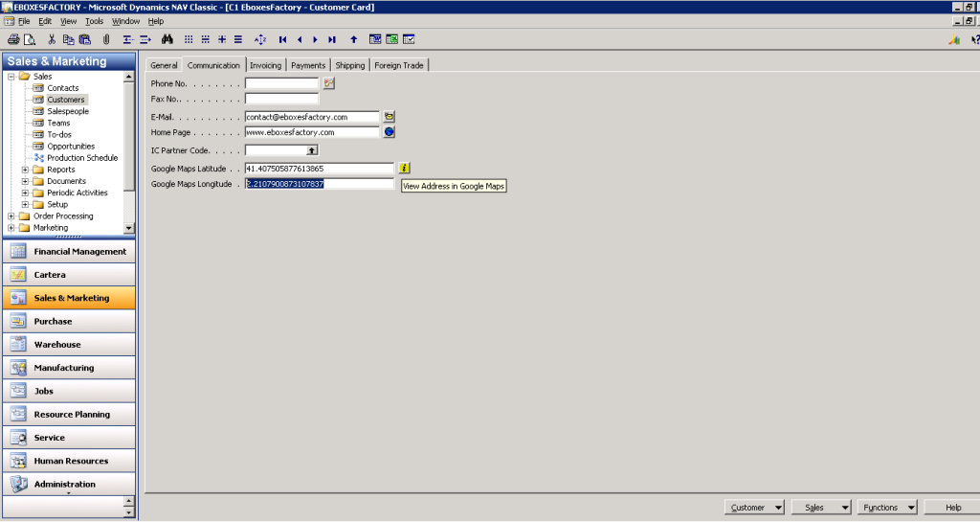Go to the last record arrow
The width and height of the screenshot is (980, 522).
coord(332,39)
